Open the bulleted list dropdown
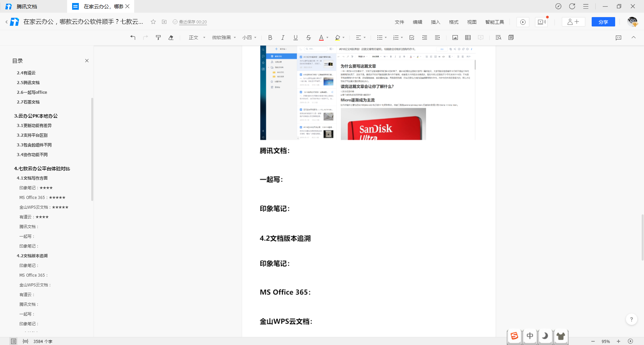 point(382,38)
